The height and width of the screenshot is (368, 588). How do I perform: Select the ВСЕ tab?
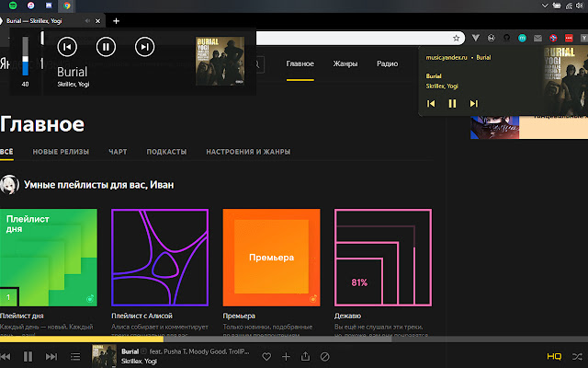(6, 152)
